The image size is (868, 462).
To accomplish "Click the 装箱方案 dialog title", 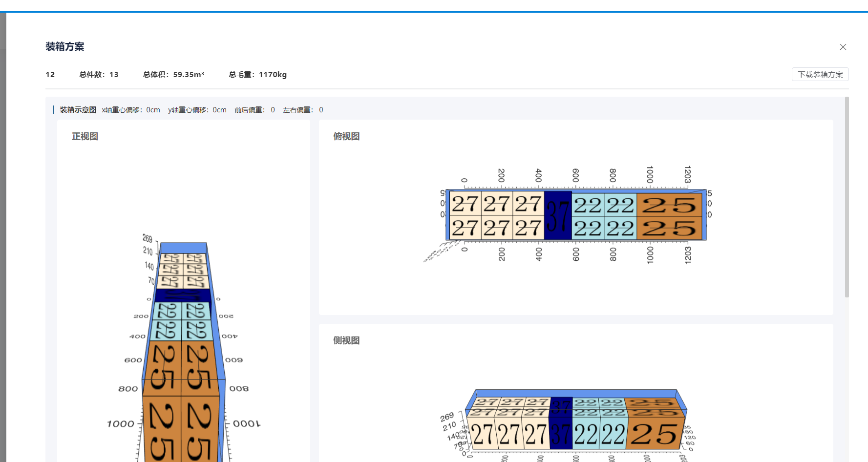I will pos(65,46).
